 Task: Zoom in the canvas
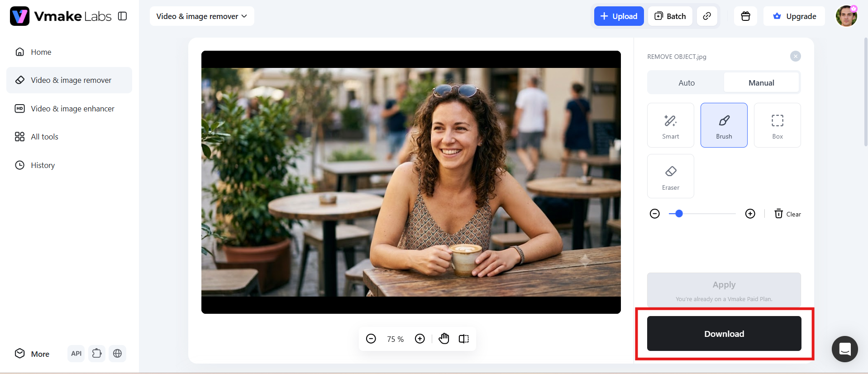coord(420,339)
